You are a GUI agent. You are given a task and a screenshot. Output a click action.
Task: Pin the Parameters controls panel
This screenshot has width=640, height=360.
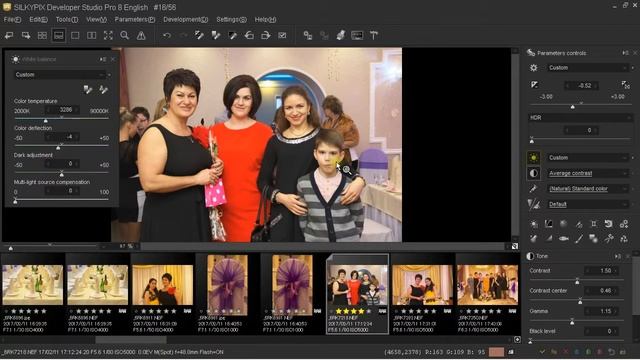(x=625, y=53)
